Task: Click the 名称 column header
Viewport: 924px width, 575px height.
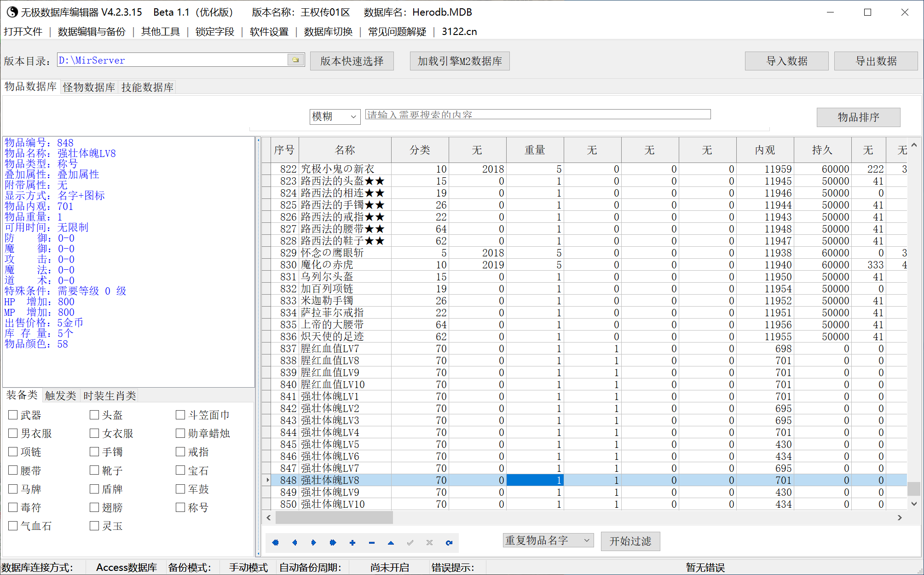Action: click(x=345, y=150)
